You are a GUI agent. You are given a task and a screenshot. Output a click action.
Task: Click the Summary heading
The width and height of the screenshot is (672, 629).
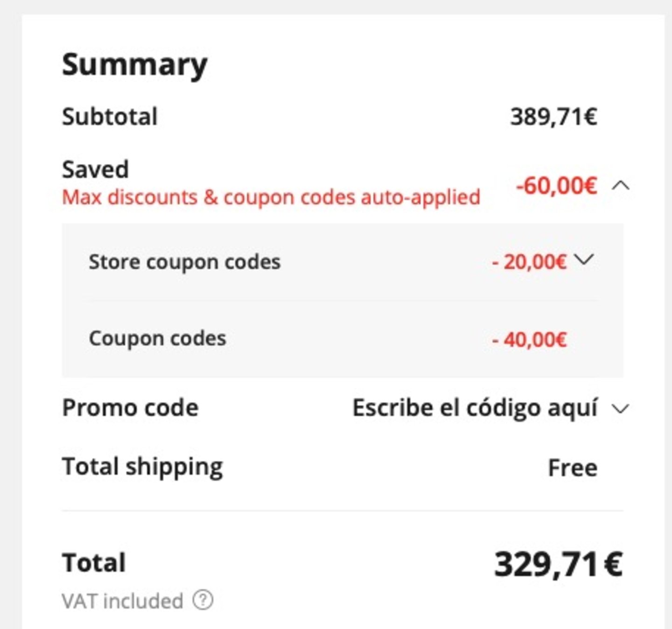tap(134, 64)
